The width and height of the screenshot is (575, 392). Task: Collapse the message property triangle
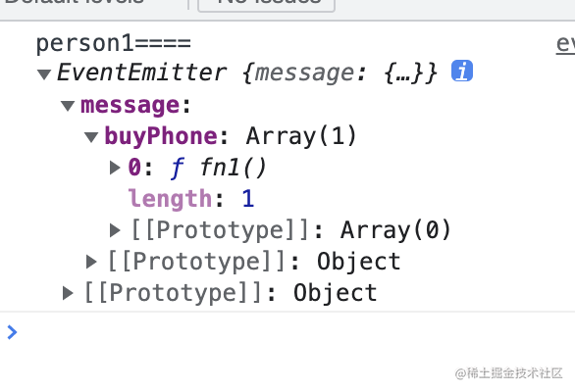68,106
